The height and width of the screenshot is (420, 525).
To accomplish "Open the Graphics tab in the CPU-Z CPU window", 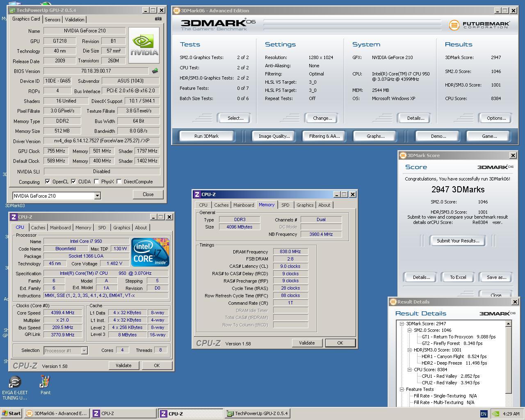I will pyautogui.click(x=121, y=228).
